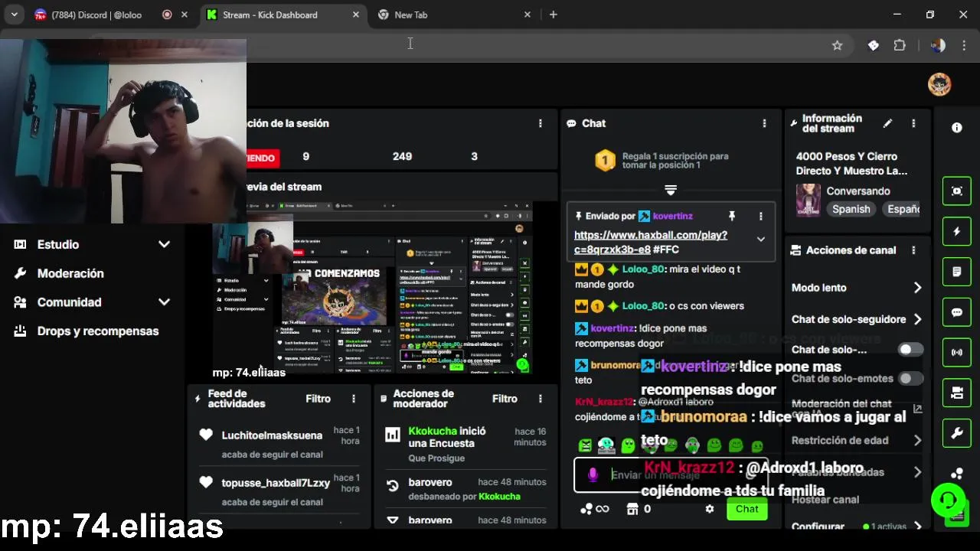Open a new browser tab with plus
Image resolution: width=980 pixels, height=551 pixels.
point(554,15)
